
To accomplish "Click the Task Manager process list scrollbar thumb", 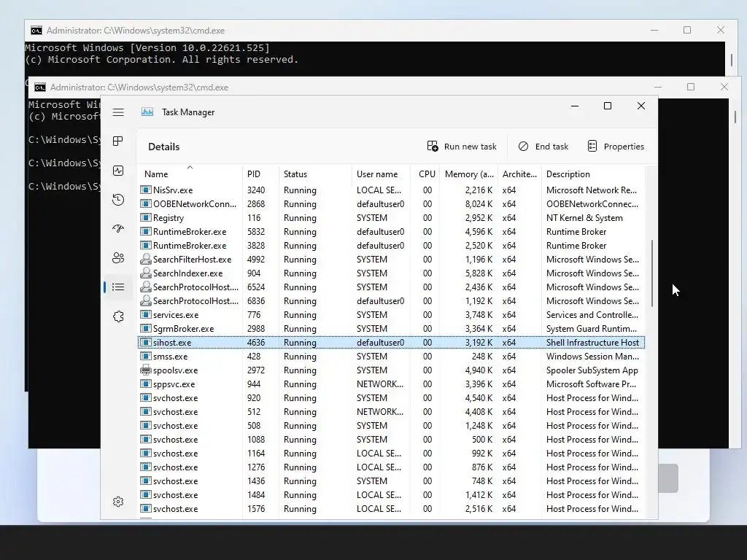I will coord(651,273).
